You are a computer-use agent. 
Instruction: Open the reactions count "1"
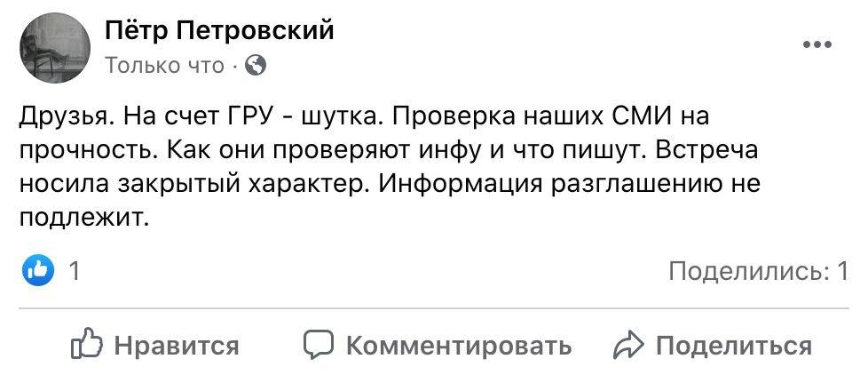tap(75, 271)
